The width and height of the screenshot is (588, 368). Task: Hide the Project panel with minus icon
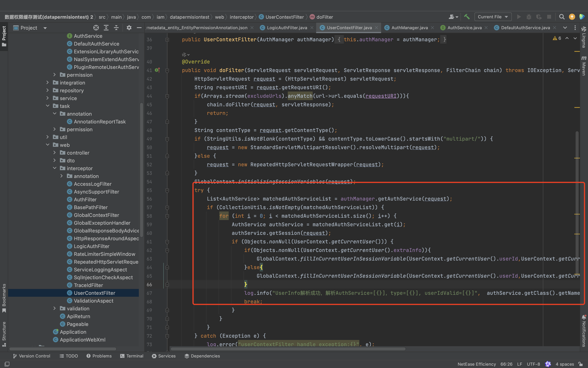coord(139,28)
